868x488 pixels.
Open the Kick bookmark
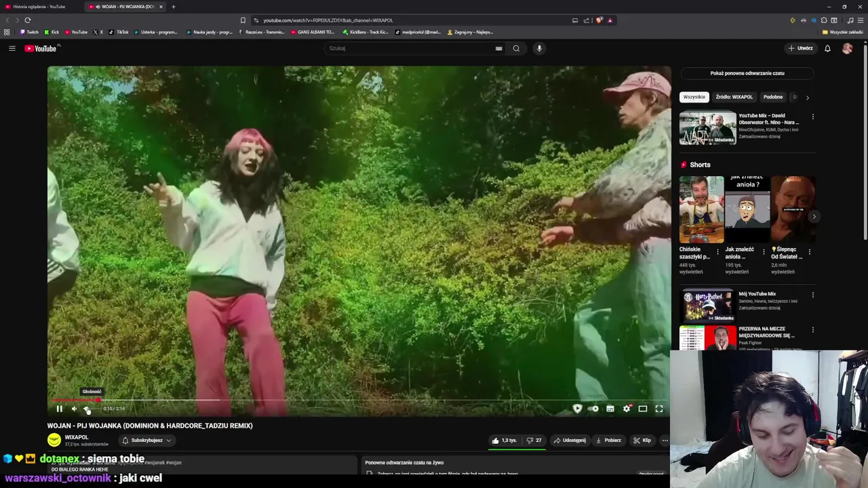click(x=52, y=32)
